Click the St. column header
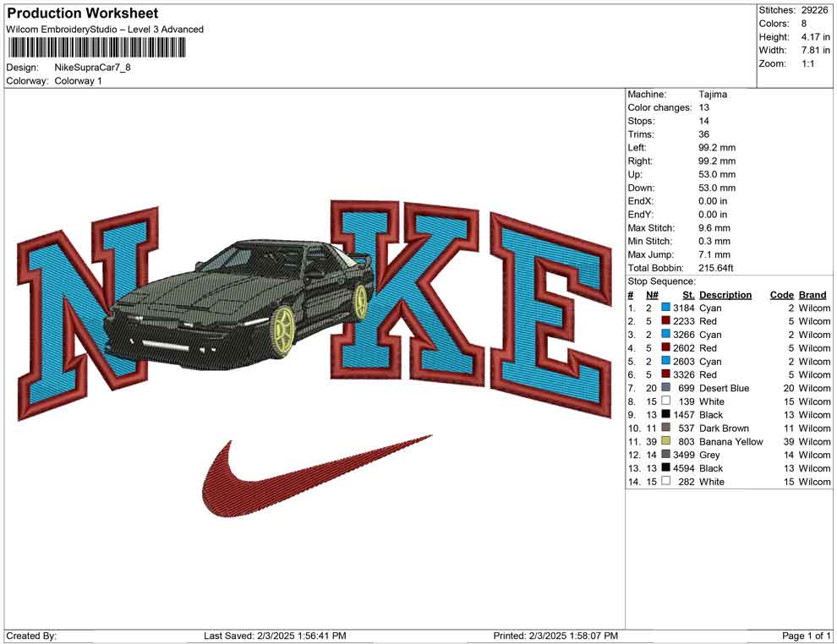This screenshot has width=837, height=644. [x=688, y=295]
